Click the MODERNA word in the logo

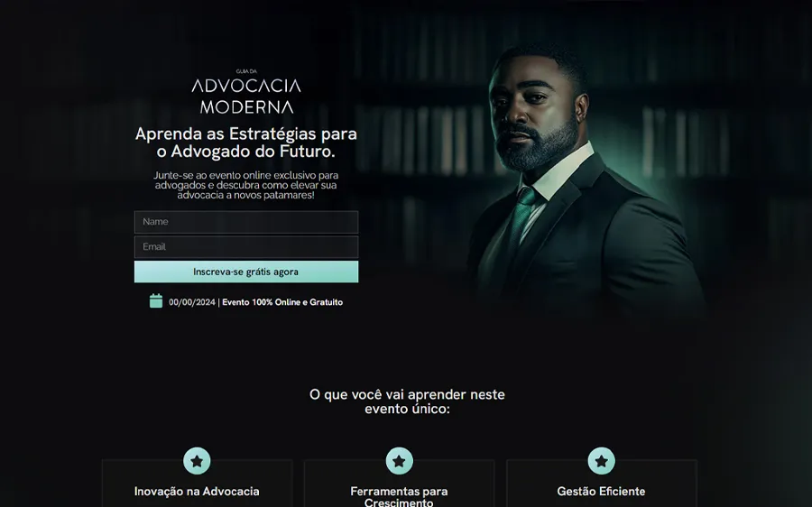246,106
